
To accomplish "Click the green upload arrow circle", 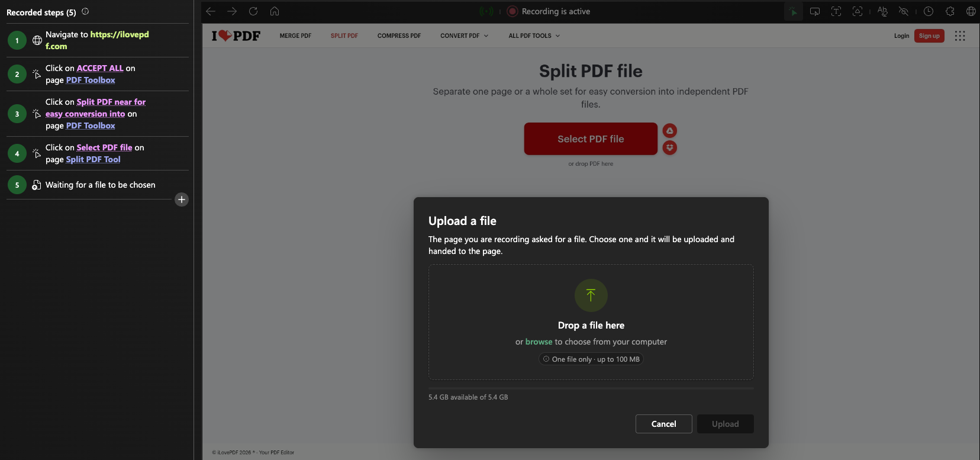I will click(x=591, y=295).
